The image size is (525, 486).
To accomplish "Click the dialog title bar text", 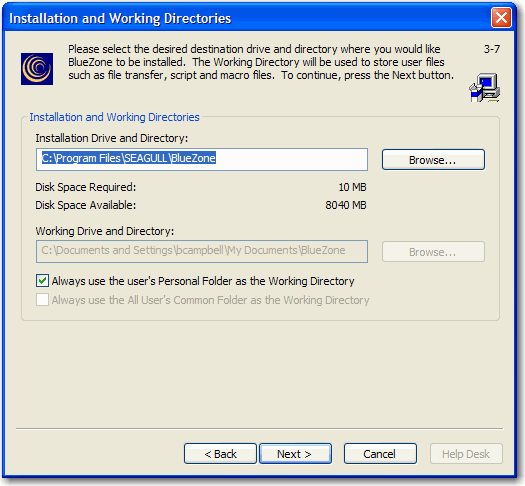I will click(120, 18).
